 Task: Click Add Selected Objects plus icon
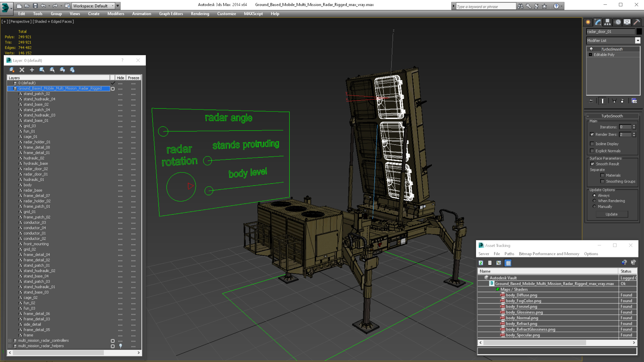[32, 70]
